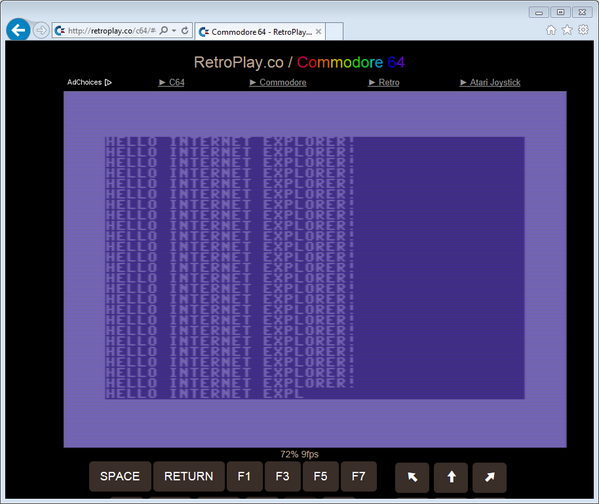Open the Retro ad link
The width and height of the screenshot is (599, 504).
(384, 82)
